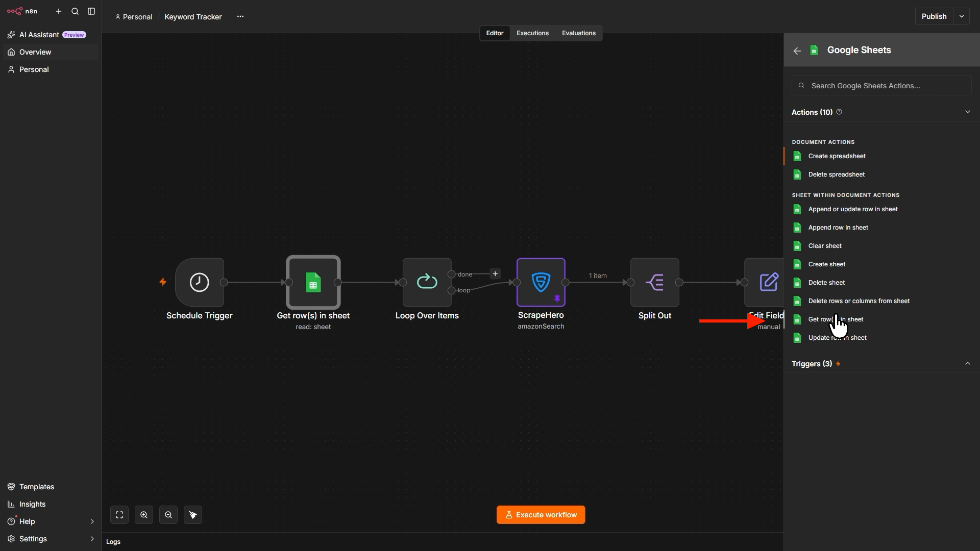Viewport: 980px width, 551px height.
Task: Open search with magnifier icon in header
Action: (75, 11)
